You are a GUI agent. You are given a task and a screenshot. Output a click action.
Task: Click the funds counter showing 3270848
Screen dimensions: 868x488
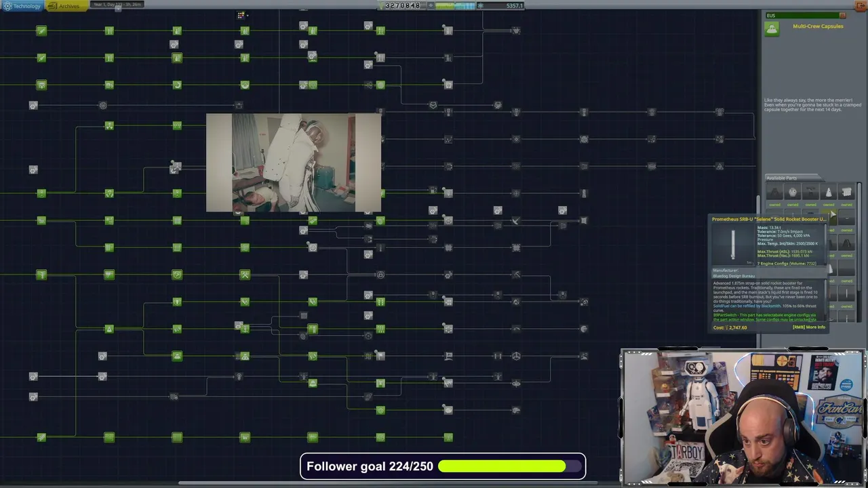pos(402,5)
